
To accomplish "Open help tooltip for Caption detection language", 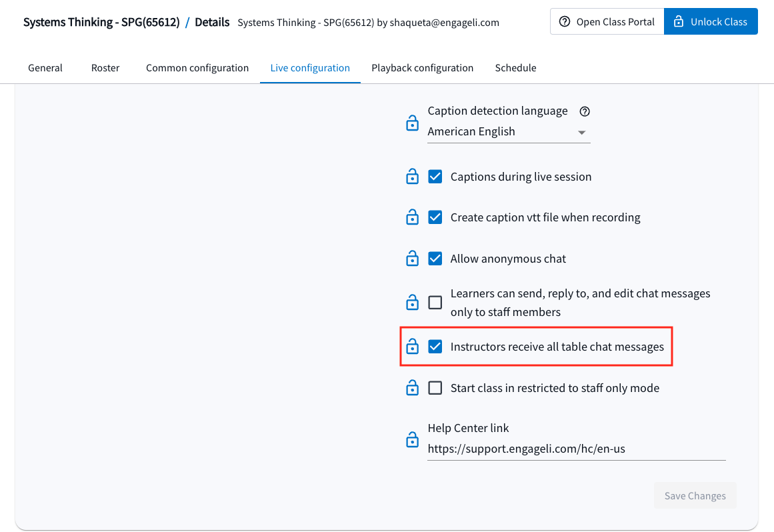I will click(x=585, y=111).
